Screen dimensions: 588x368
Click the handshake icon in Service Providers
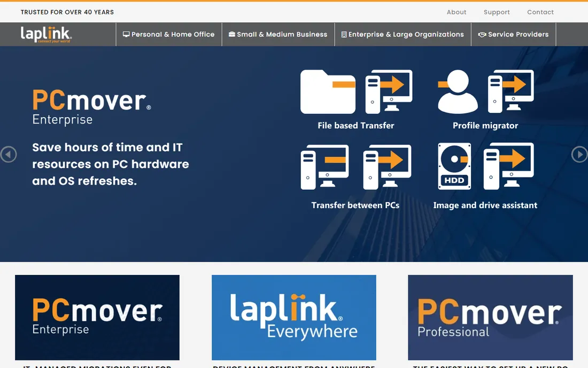(482, 34)
